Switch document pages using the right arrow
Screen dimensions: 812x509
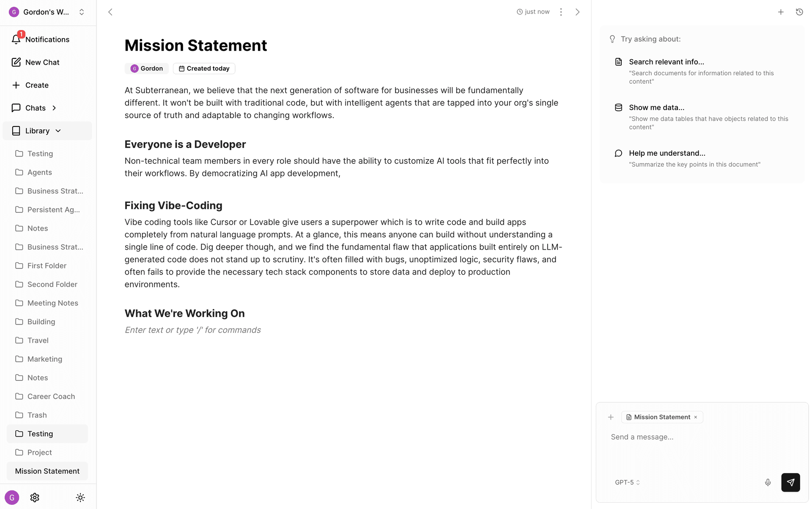(577, 12)
